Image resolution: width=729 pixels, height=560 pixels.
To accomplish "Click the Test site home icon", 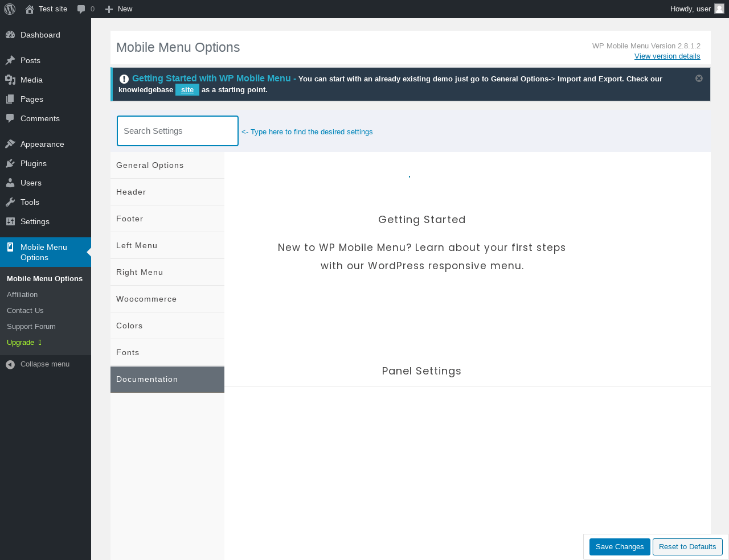I will pos(30,9).
